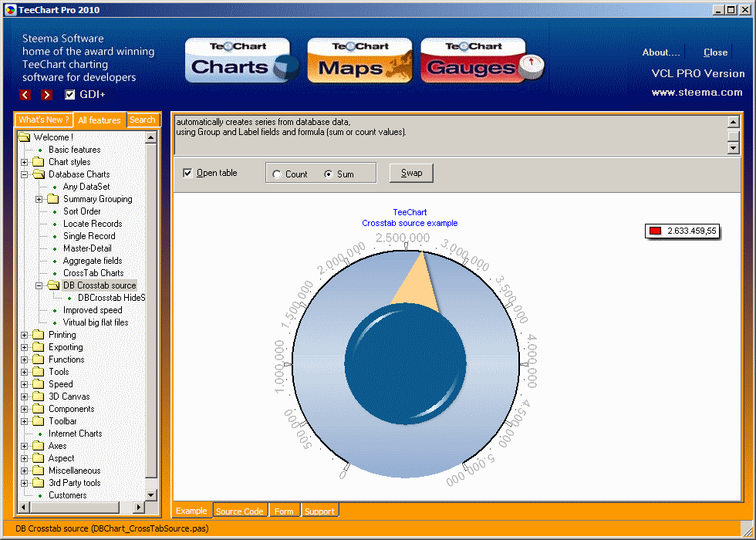Click the Components folder icon
Image resolution: width=756 pixels, height=540 pixels.
pos(39,409)
